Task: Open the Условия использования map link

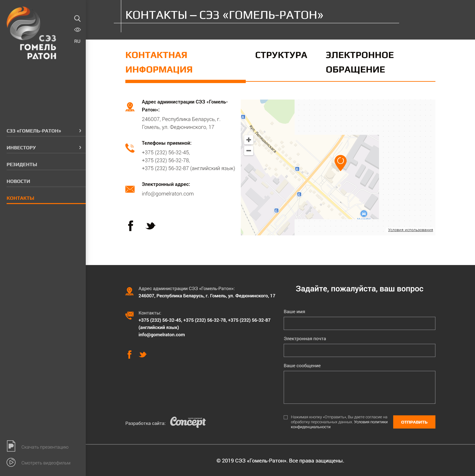Action: point(410,230)
